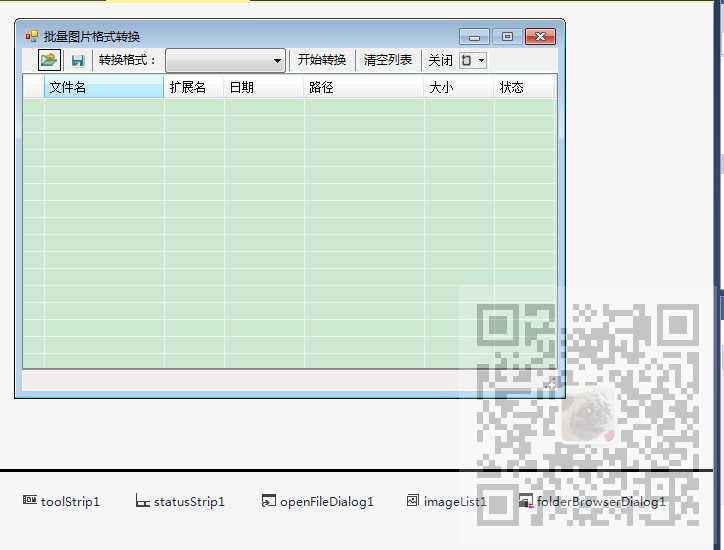
Task: Open the 转换格式 combo box
Action: point(225,60)
